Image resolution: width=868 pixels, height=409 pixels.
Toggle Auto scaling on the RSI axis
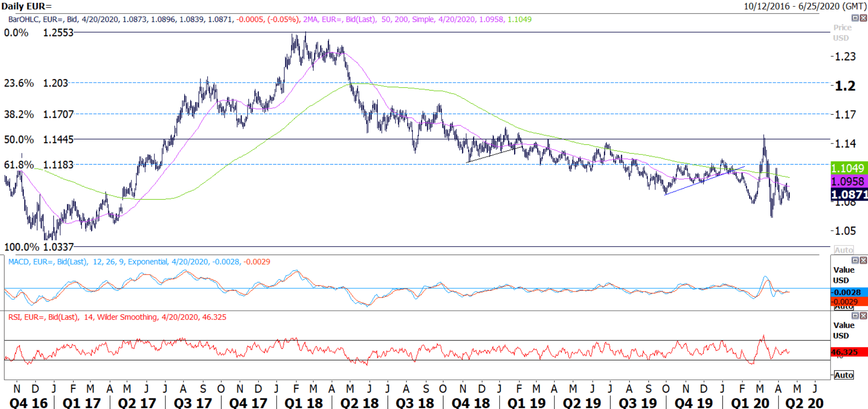pos(843,375)
